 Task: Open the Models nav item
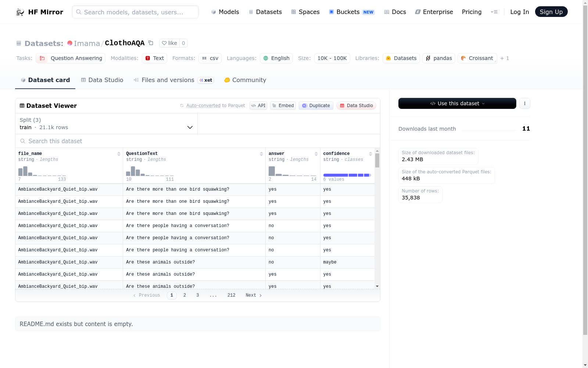(225, 12)
